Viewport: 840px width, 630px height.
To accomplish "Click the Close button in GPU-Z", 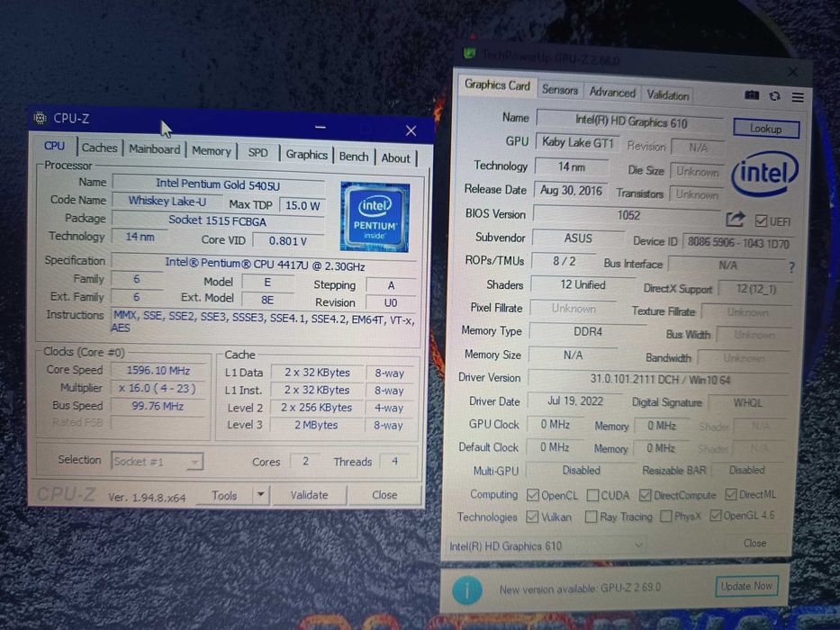I will (754, 544).
